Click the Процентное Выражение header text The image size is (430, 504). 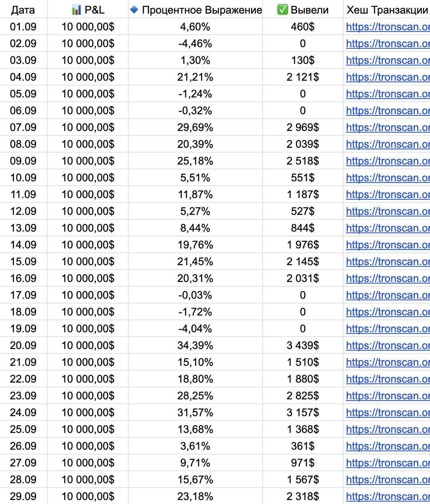[202, 10]
